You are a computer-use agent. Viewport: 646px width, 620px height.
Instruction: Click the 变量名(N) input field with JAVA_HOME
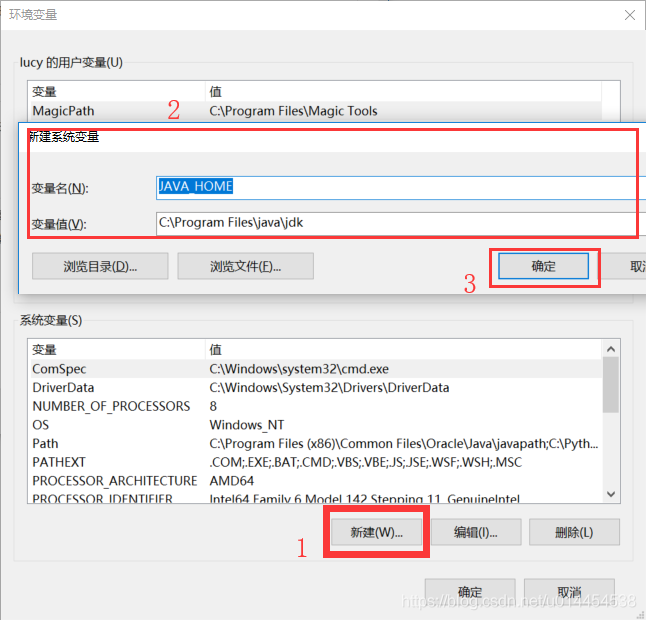pyautogui.click(x=401, y=188)
